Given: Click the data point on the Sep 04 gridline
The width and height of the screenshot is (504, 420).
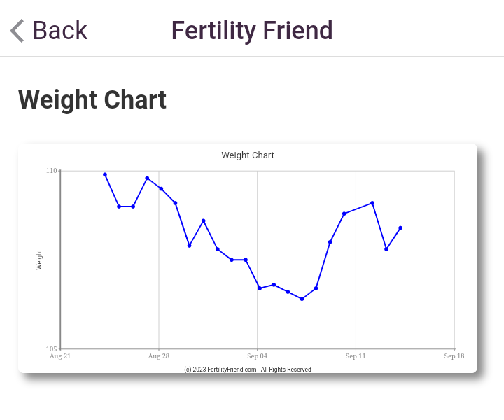Looking at the screenshot, I should point(260,288).
